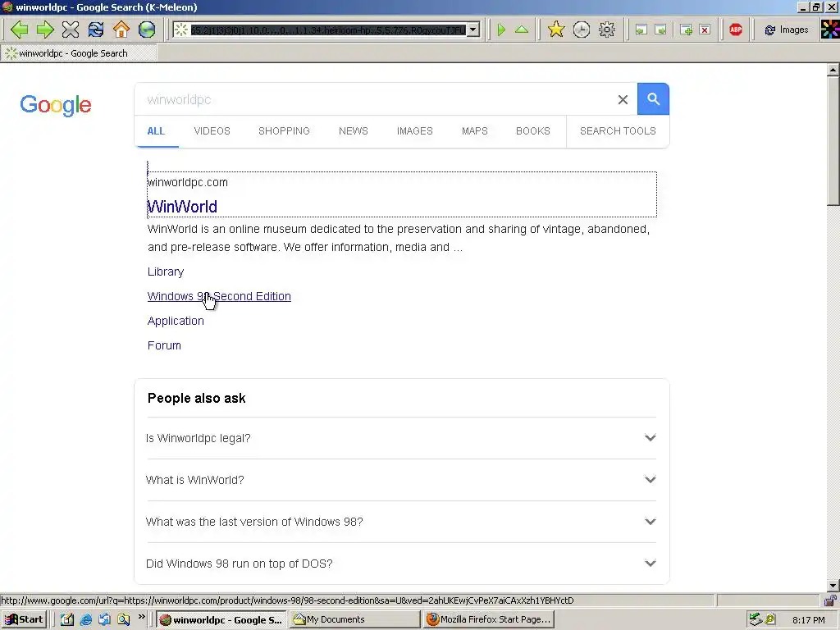Select the winworldpc - Google Search browser tab
The height and width of the screenshot is (630, 840).
(79, 53)
